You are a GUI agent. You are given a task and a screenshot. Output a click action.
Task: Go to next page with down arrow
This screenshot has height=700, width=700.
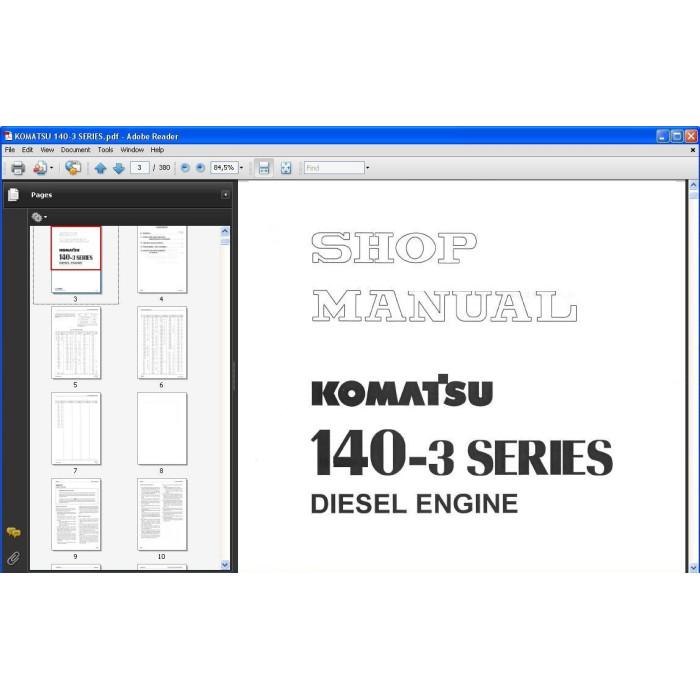119,168
